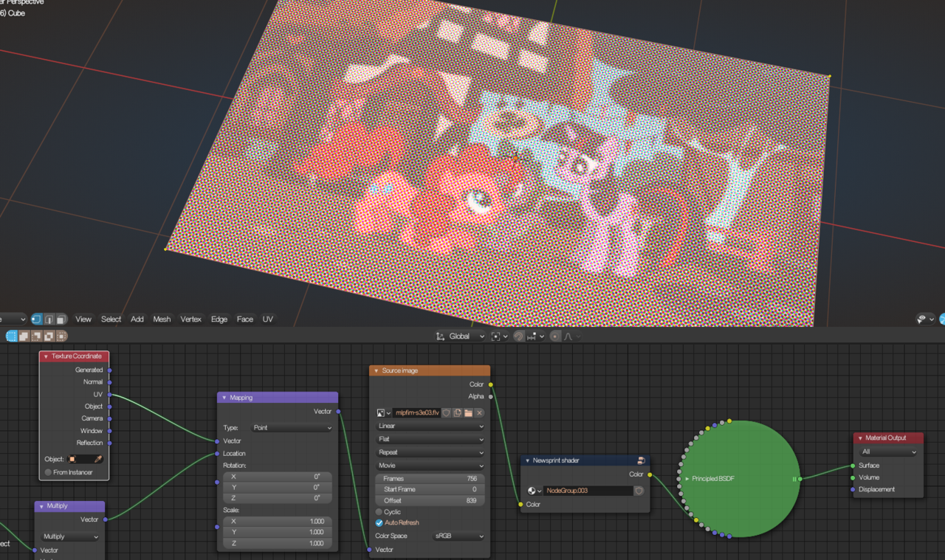Open viewport visibility eye dropdown

click(926, 319)
